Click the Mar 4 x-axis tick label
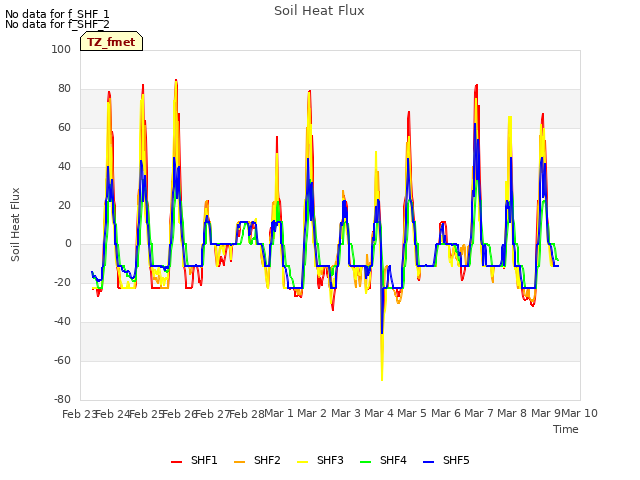The height and width of the screenshot is (480, 640). tap(379, 413)
